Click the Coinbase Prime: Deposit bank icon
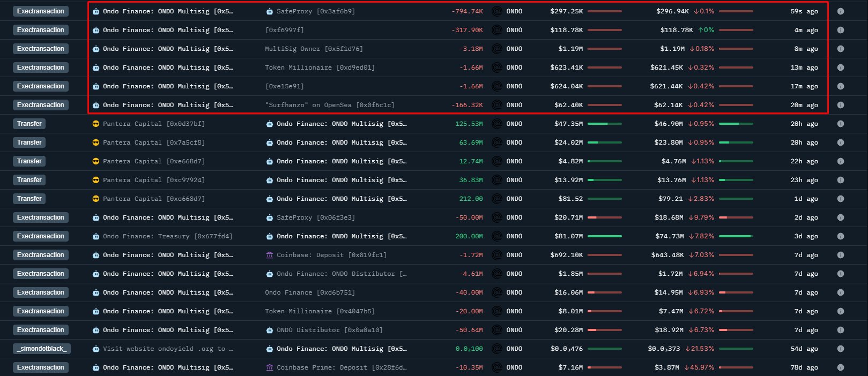 [270, 367]
